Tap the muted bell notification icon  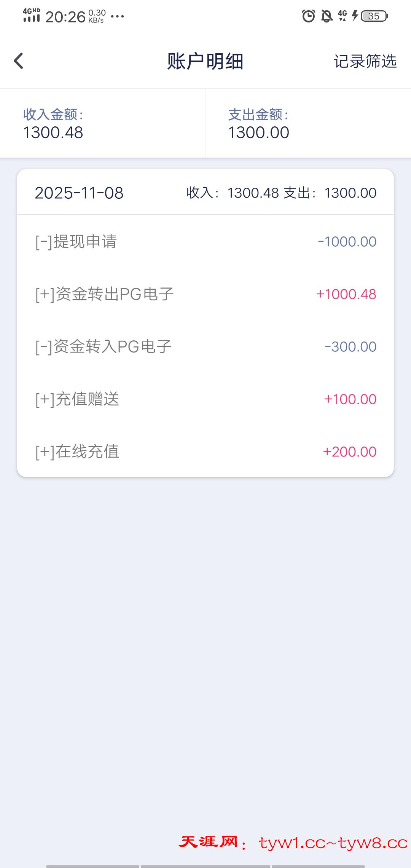click(327, 16)
